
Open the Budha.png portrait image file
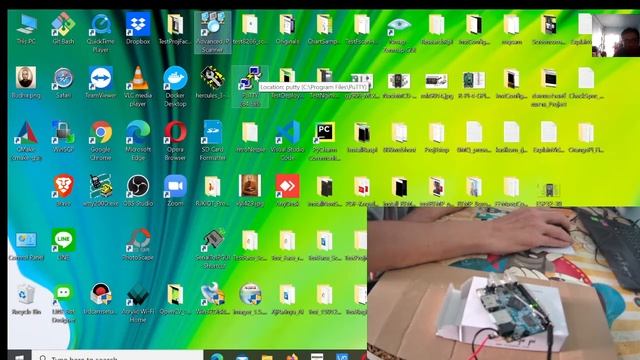click(26, 83)
